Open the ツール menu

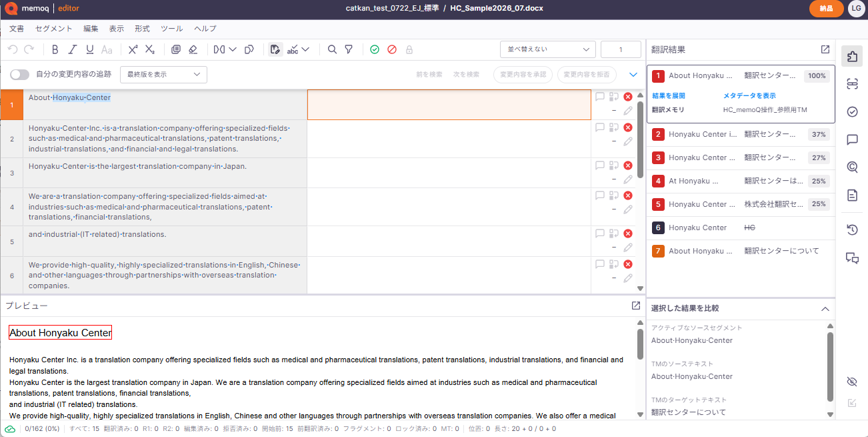[172, 29]
